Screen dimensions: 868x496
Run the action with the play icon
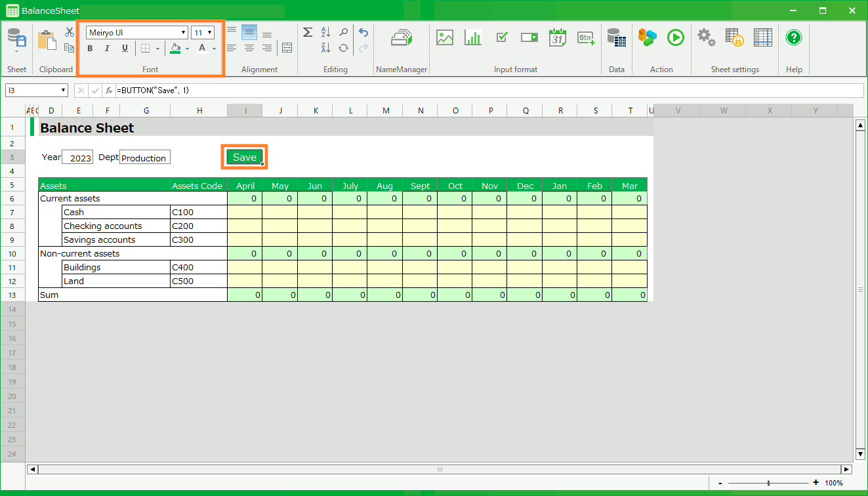pos(675,37)
